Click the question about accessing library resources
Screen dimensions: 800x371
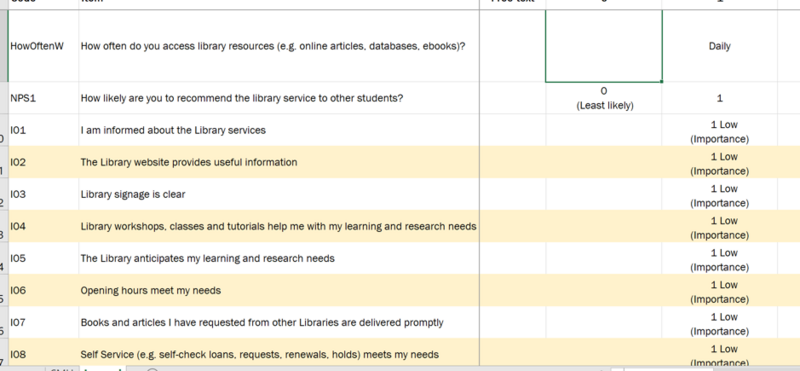[279, 46]
